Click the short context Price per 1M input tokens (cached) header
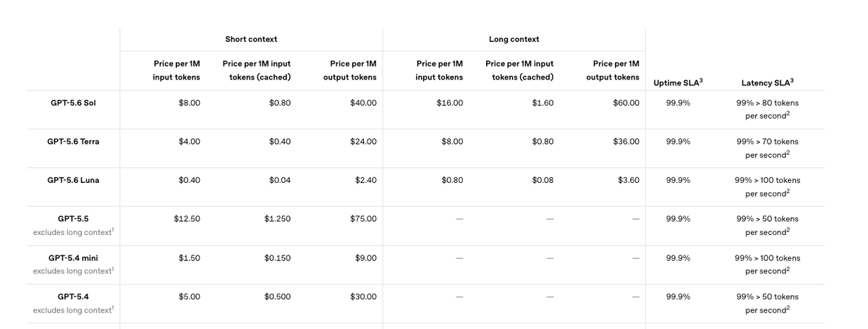Viewport: 868px width, 329px height. pyautogui.click(x=257, y=70)
